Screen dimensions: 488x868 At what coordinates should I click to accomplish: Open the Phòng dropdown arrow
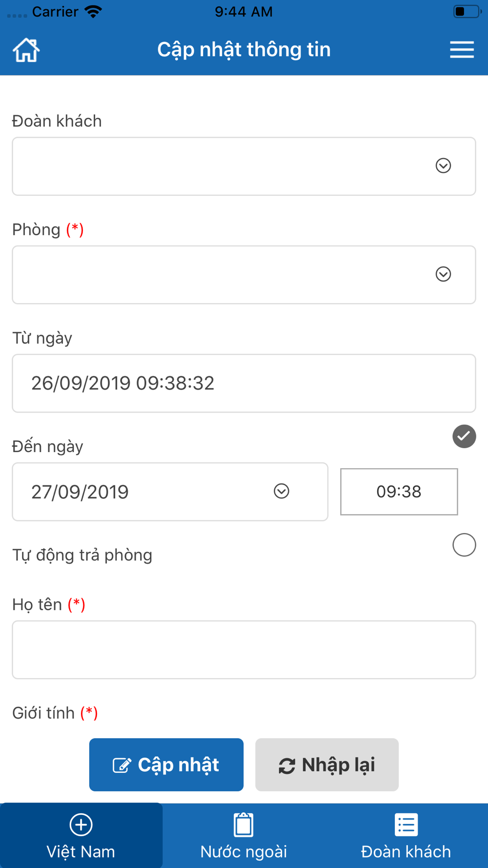point(443,274)
